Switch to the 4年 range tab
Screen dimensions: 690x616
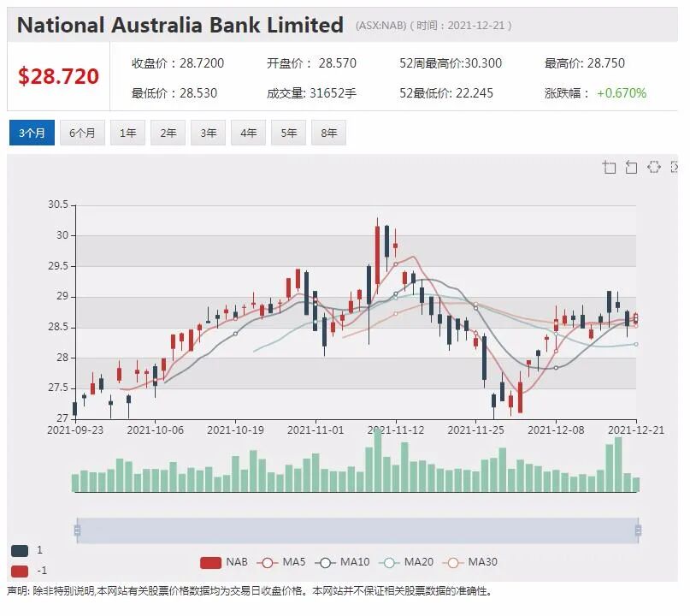(248, 133)
